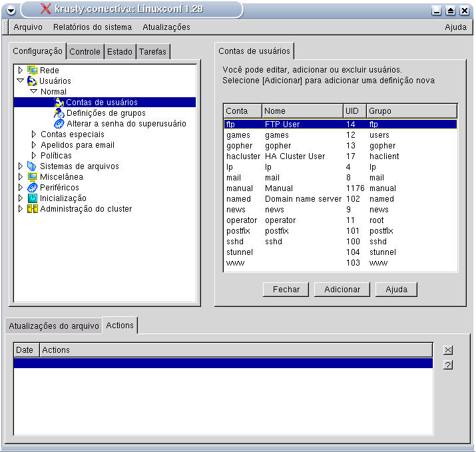Select the named Domain name server row
The width and height of the screenshot is (476, 452).
point(340,198)
